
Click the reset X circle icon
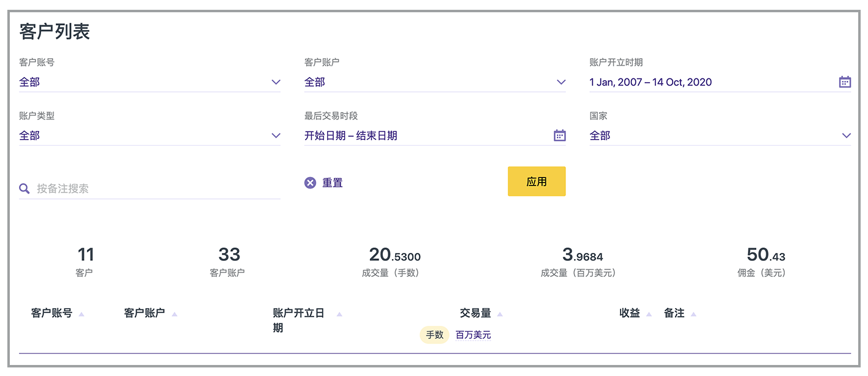coord(310,182)
